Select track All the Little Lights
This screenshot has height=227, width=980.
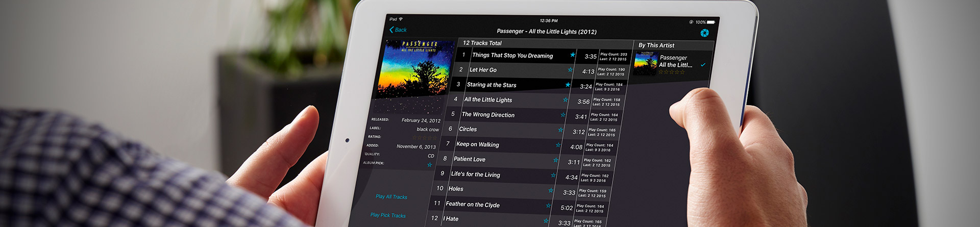click(488, 99)
